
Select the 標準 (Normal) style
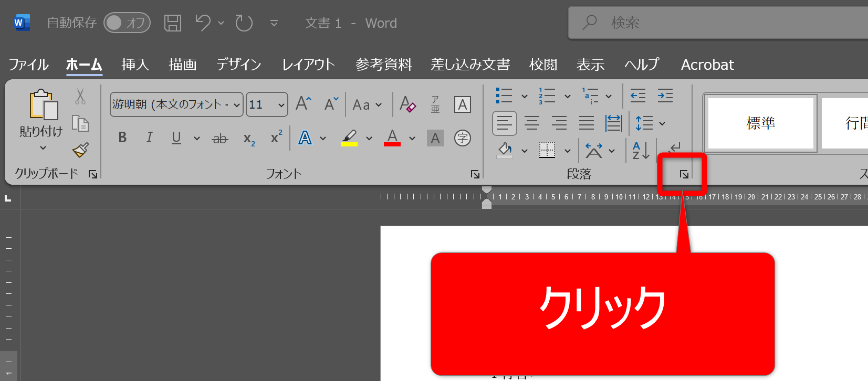[x=760, y=123]
